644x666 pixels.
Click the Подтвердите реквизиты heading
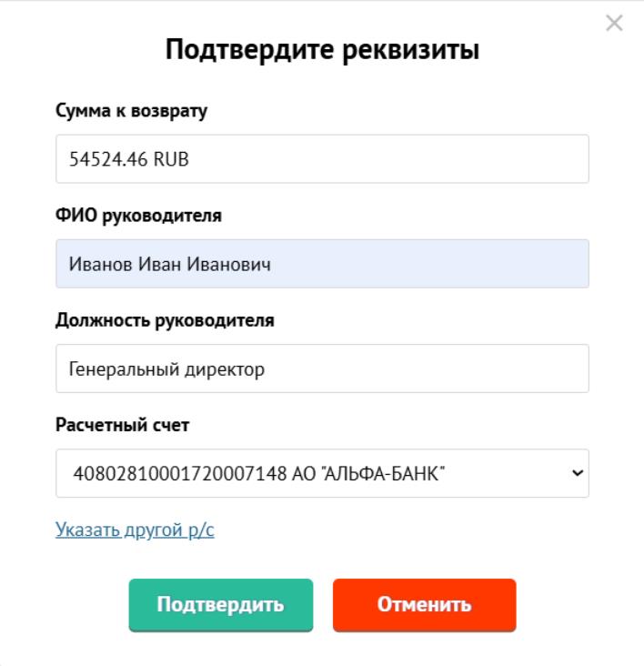tap(322, 50)
